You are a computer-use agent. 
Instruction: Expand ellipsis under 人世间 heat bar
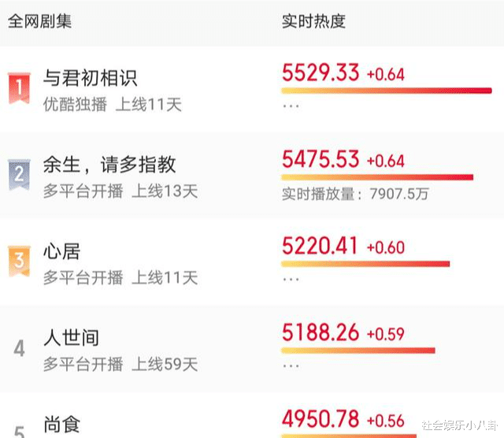(291, 366)
